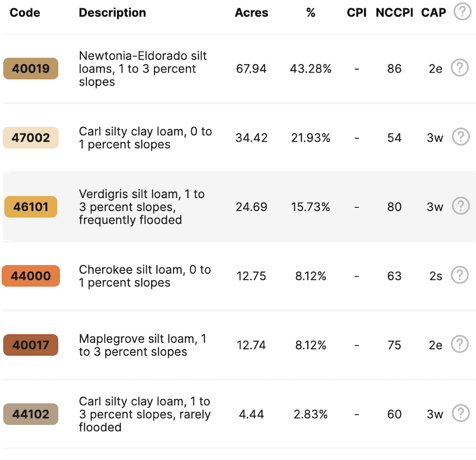The height and width of the screenshot is (460, 476).
Task: Select the brown 40017 code badge
Action: click(30, 345)
